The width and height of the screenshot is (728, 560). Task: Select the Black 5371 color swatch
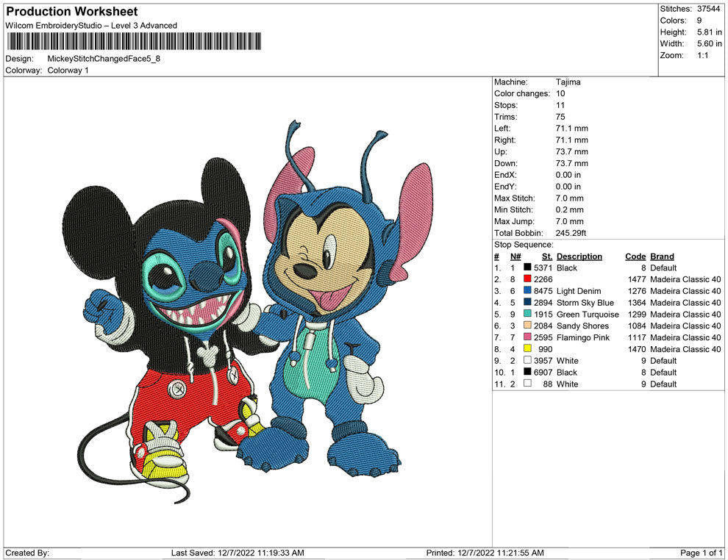click(528, 268)
